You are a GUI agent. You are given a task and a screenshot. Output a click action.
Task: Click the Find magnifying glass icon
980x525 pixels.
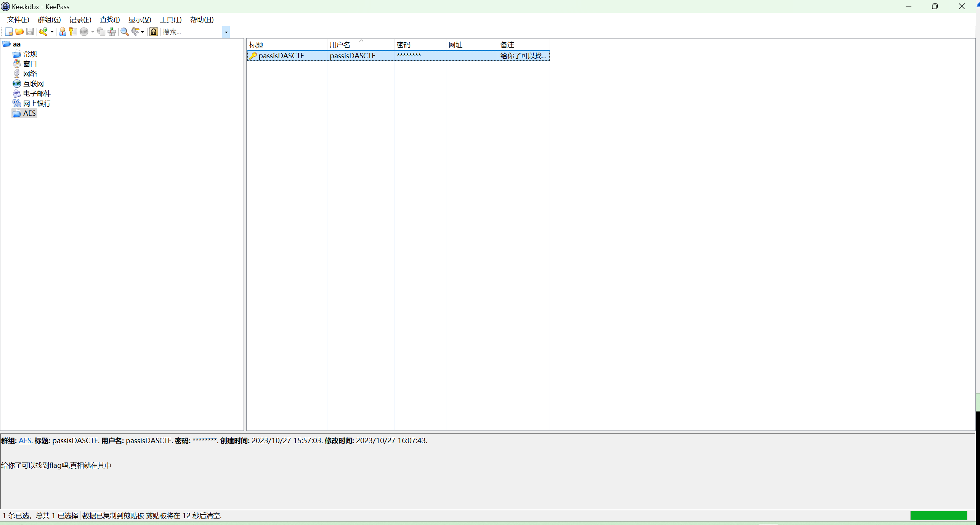125,32
